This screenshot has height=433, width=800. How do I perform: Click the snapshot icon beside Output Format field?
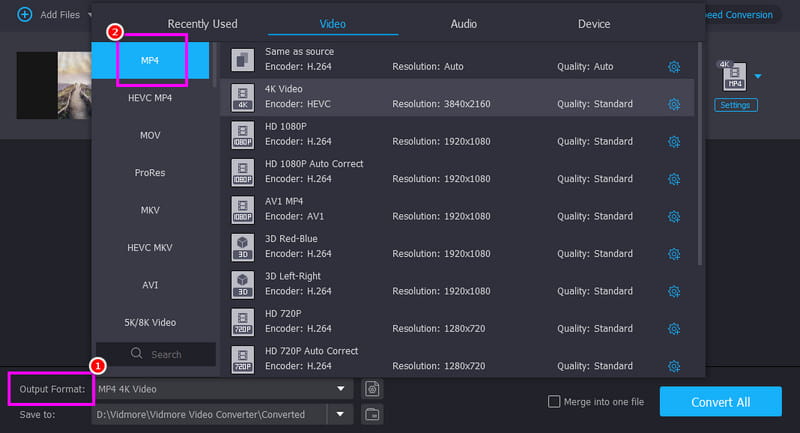(x=372, y=389)
